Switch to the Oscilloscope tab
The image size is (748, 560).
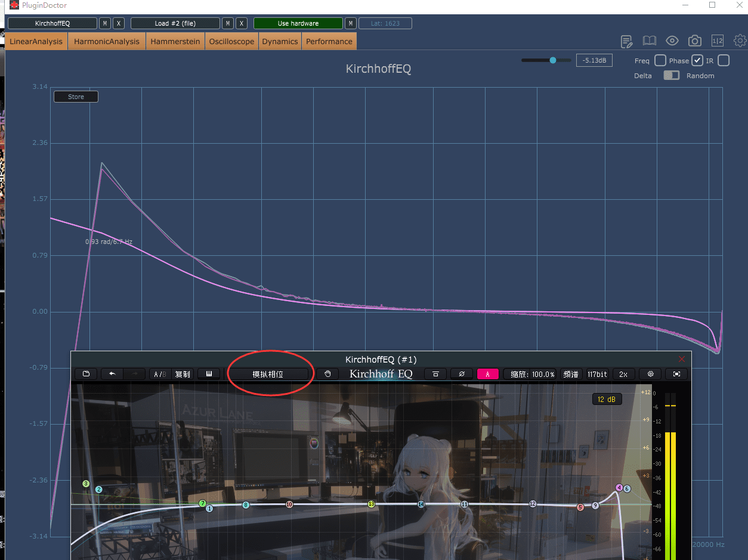click(x=231, y=42)
